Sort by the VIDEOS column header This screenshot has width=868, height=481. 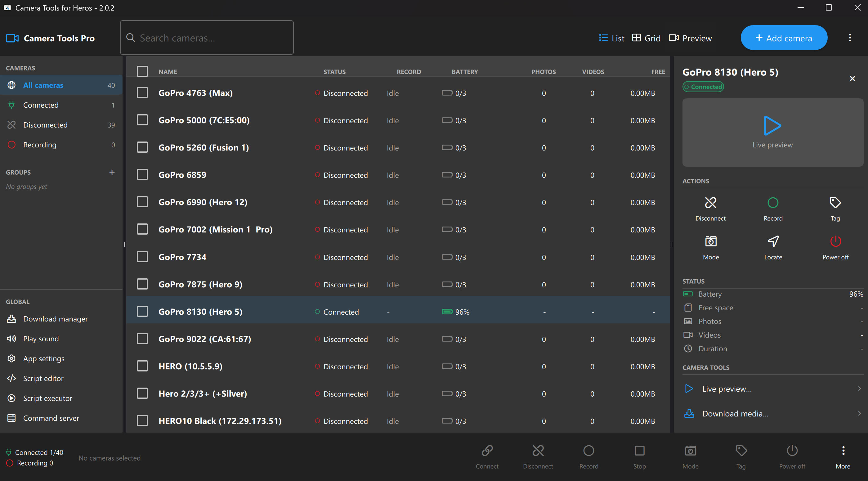[593, 72]
